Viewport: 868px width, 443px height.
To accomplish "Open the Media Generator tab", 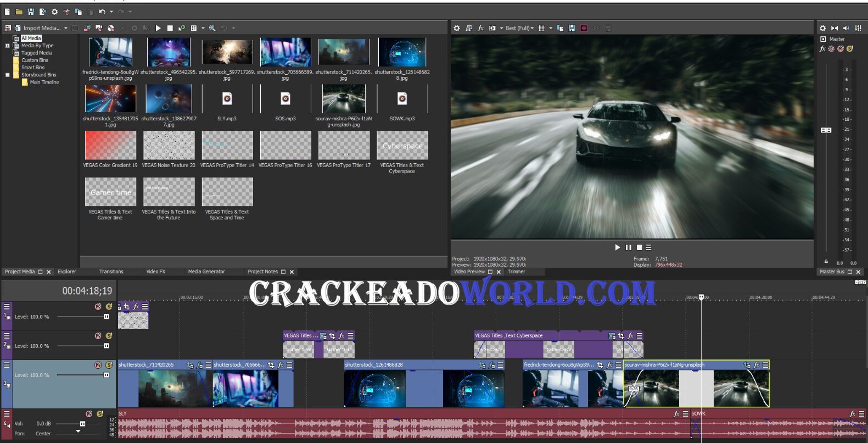I will 206,272.
